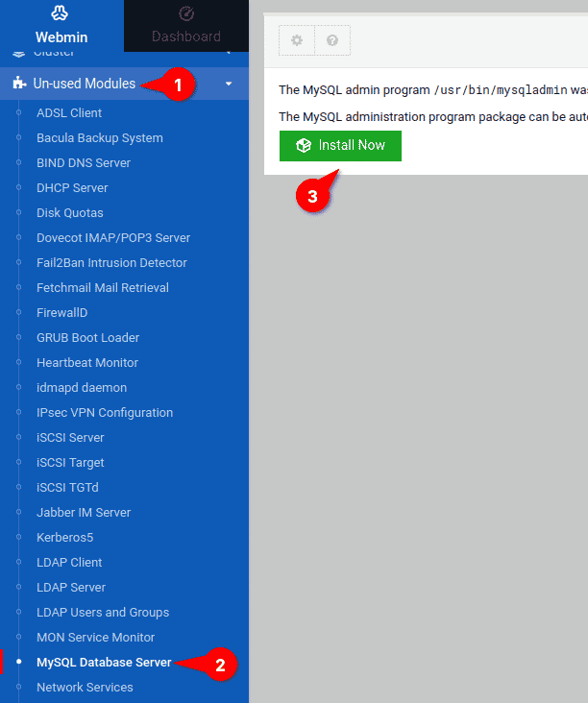Open Dovecot IMAP/POP3 Server module
This screenshot has width=588, height=703.
point(113,237)
